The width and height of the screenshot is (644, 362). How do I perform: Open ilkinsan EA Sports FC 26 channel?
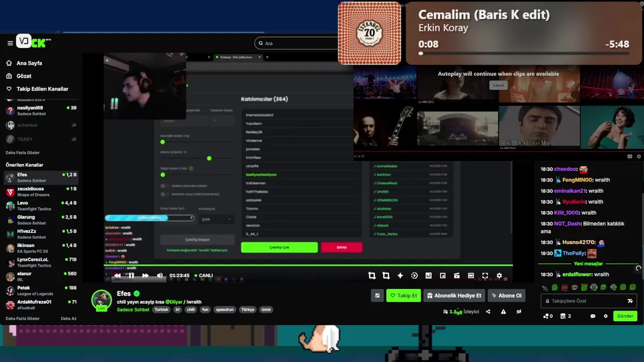pyautogui.click(x=41, y=248)
